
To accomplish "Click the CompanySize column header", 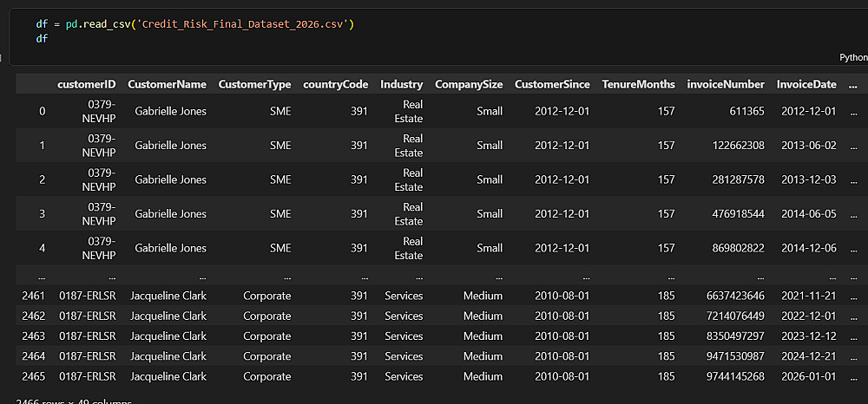I will [469, 84].
